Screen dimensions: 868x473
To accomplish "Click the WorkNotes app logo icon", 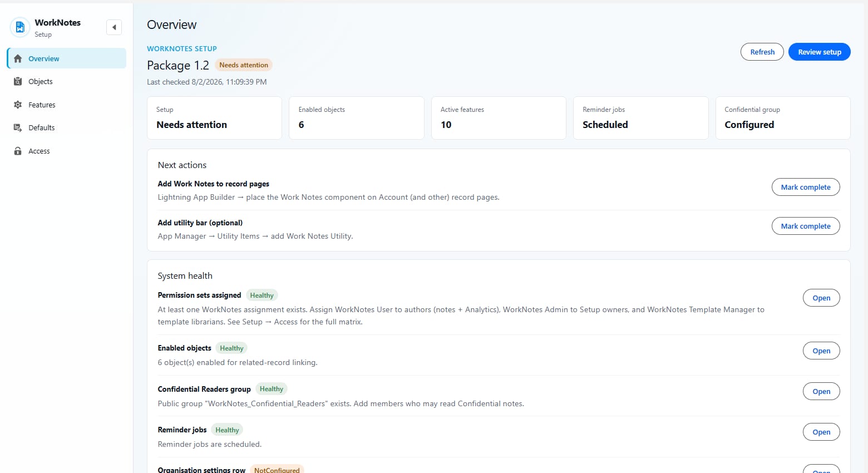I will tap(20, 27).
